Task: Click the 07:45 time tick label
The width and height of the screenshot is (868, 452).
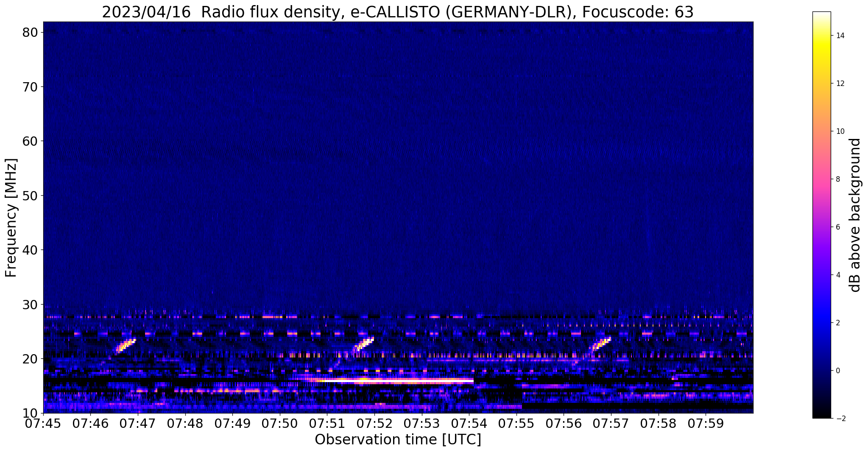Action: point(43,423)
